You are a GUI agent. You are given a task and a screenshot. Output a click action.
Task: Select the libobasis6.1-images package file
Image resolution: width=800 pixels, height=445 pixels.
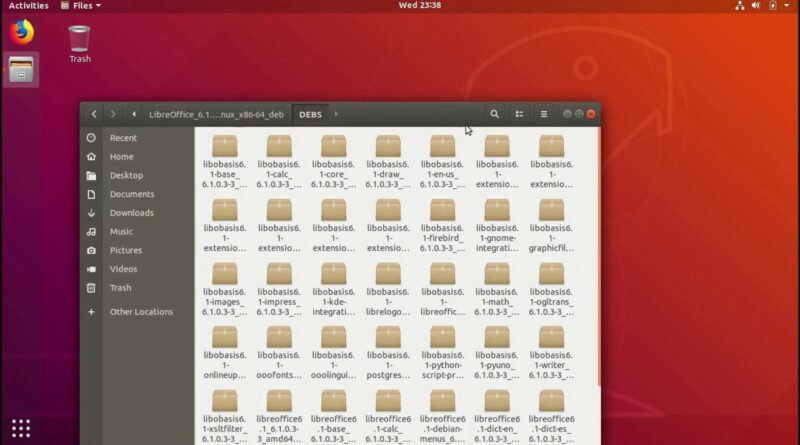[x=224, y=289]
